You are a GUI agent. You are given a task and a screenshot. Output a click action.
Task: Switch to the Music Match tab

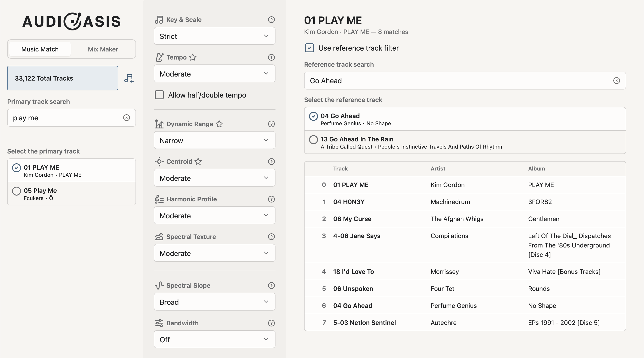[x=40, y=49]
